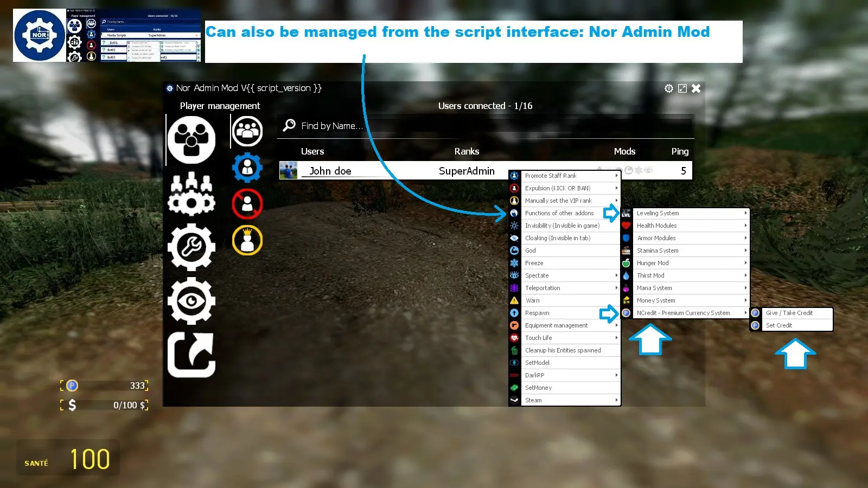Click the eye gear monitoring icon
The image size is (868, 488).
pos(191,301)
